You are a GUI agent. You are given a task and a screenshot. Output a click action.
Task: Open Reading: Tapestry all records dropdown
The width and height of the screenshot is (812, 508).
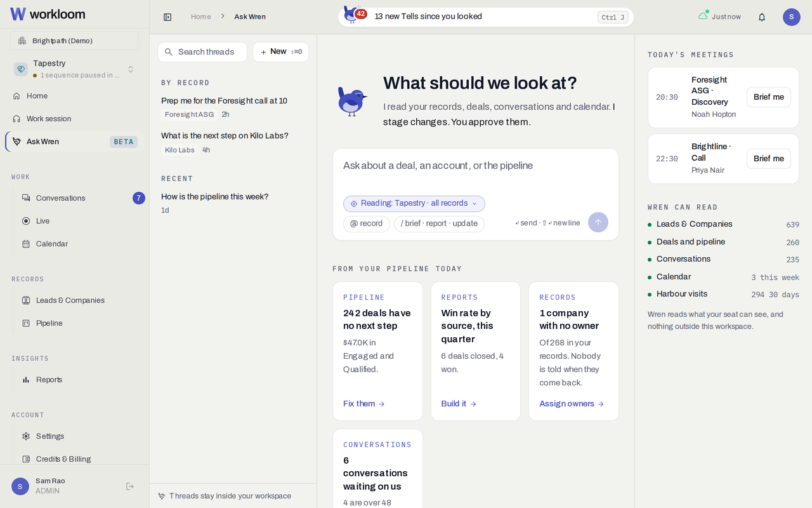(414, 204)
